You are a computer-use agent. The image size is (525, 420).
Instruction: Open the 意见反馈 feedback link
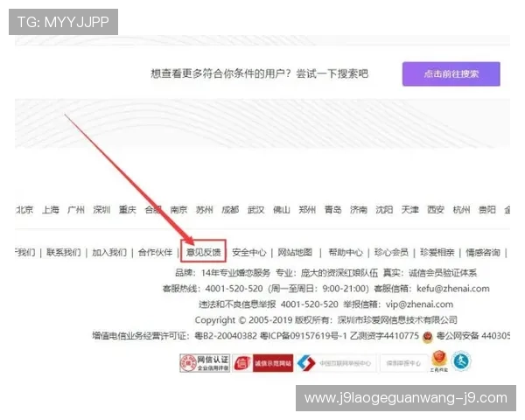[x=204, y=252]
